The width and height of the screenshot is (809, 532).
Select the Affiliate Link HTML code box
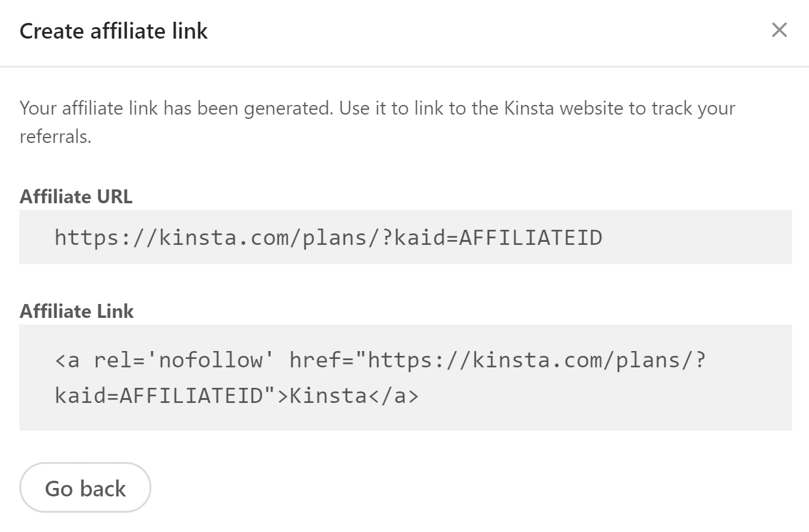click(x=405, y=378)
